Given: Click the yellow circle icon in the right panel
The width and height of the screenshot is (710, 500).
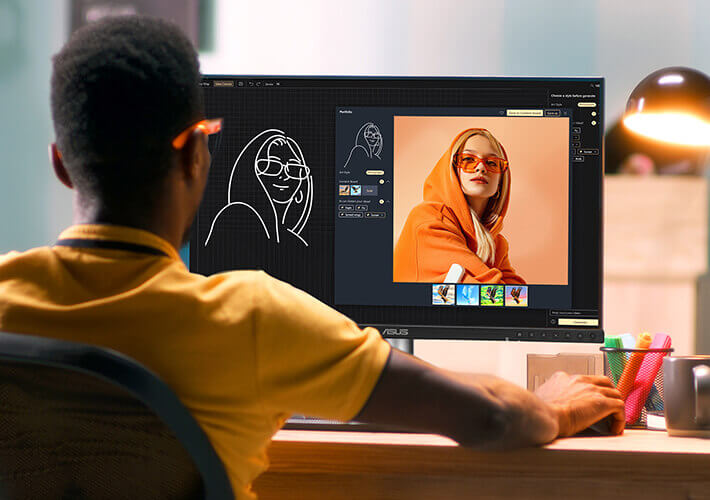Looking at the screenshot, I should [593, 115].
